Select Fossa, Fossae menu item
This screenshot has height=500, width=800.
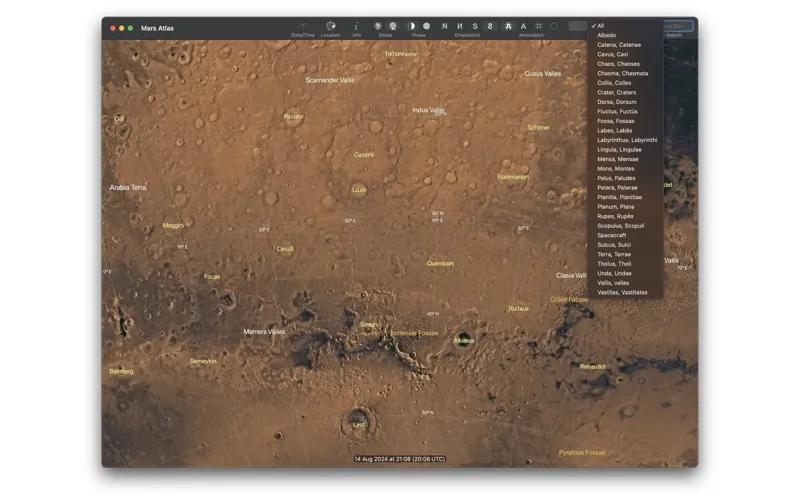(x=626, y=121)
